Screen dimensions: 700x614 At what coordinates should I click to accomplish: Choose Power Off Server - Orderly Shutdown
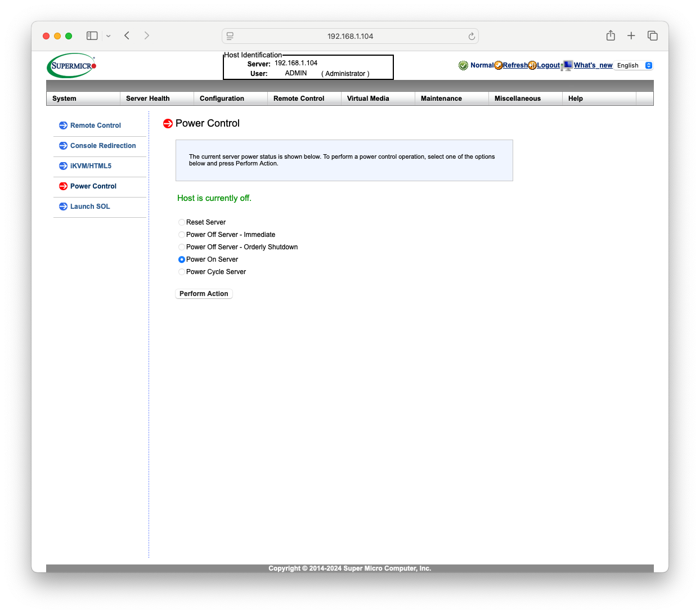pyautogui.click(x=182, y=247)
